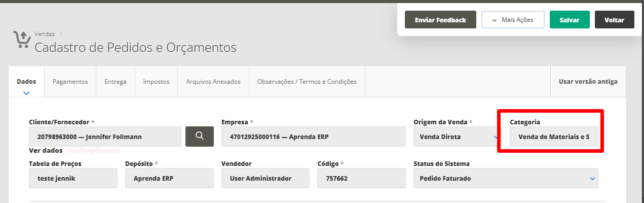Click the Categoria field
Screen dimensions: 644x203
point(553,137)
